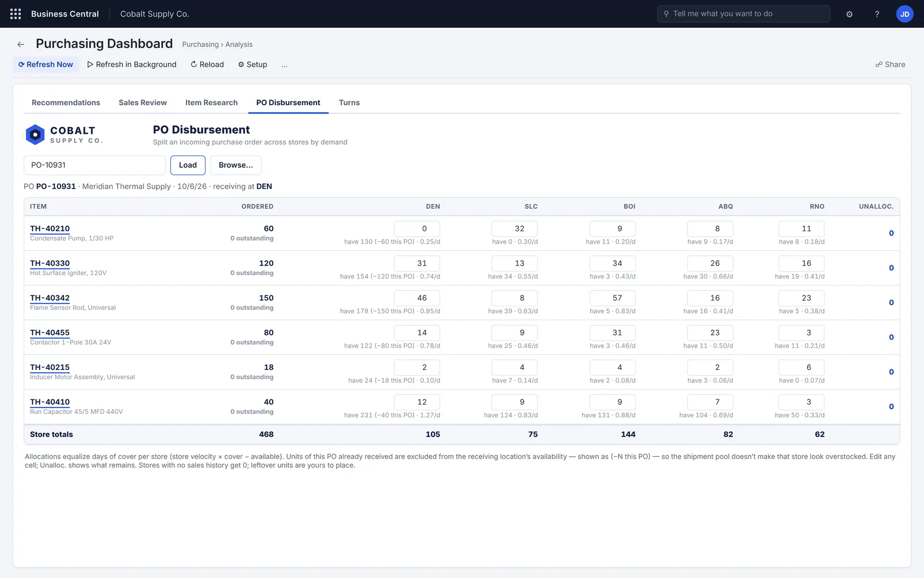924x578 pixels.
Task: Click the DEN column header
Action: [433, 206]
